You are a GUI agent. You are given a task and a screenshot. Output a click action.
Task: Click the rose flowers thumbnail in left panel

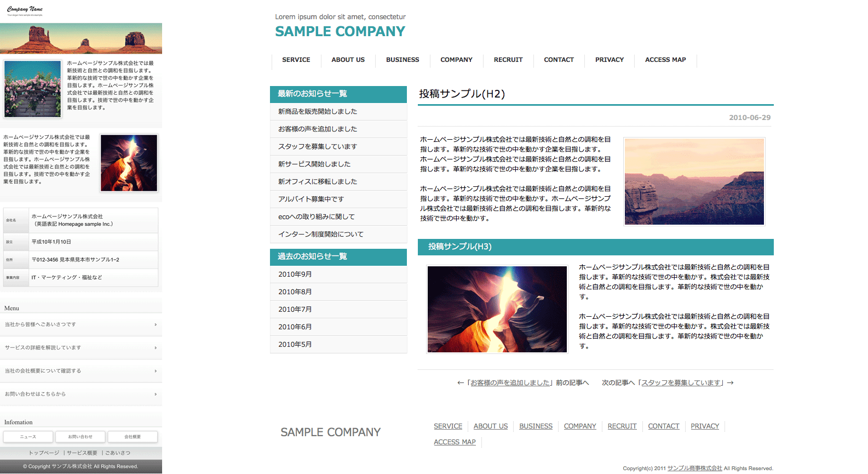pos(33,89)
